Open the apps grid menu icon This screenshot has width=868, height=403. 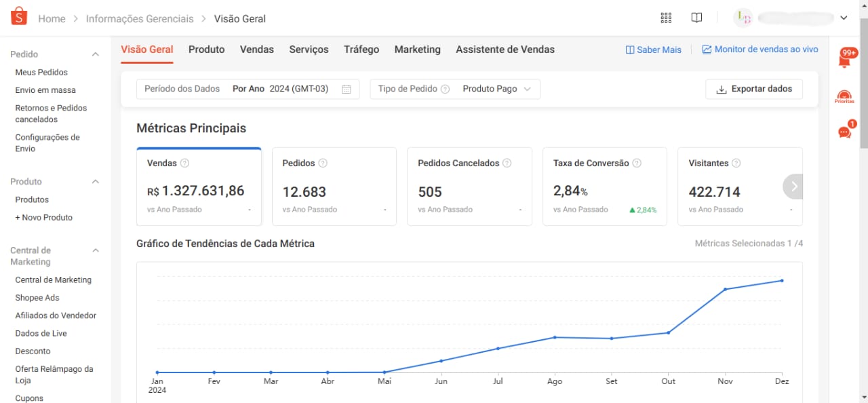tap(665, 18)
